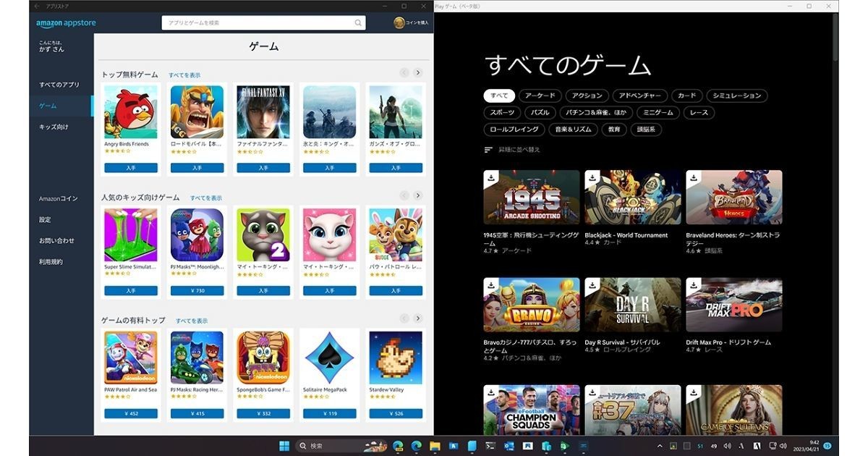Screen dimensions: 868x456
Task: Select the アクション filter chip
Action: point(587,96)
